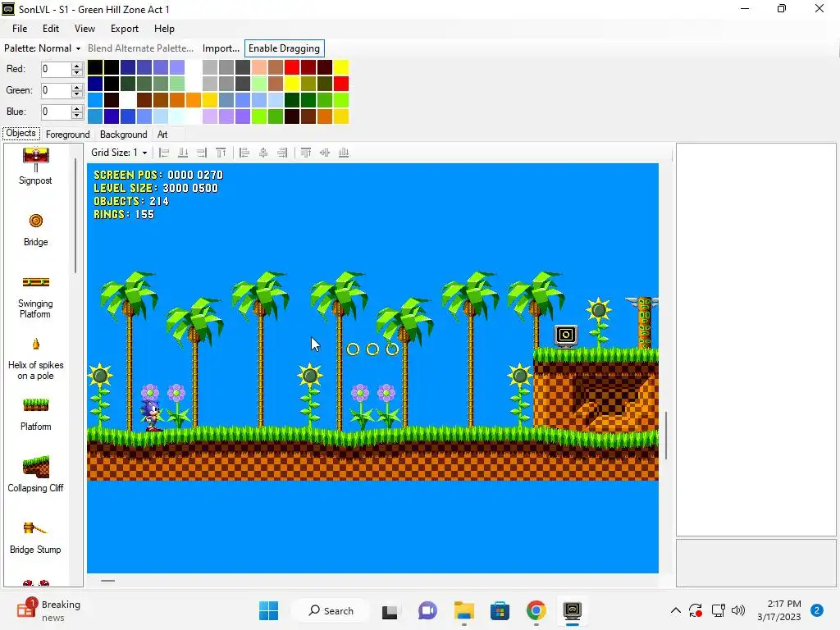Open the View menu
Viewport: 840px width, 630px height.
(x=84, y=29)
